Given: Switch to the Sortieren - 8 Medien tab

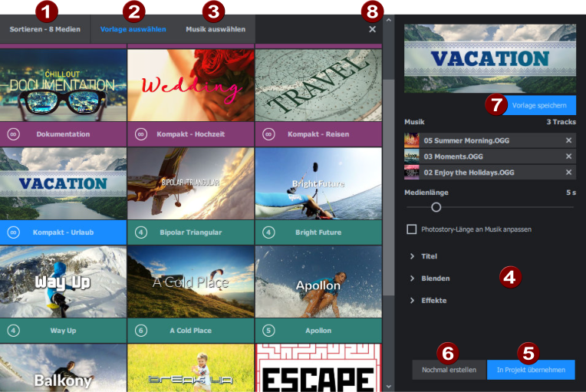Looking at the screenshot, I should pyautogui.click(x=44, y=29).
